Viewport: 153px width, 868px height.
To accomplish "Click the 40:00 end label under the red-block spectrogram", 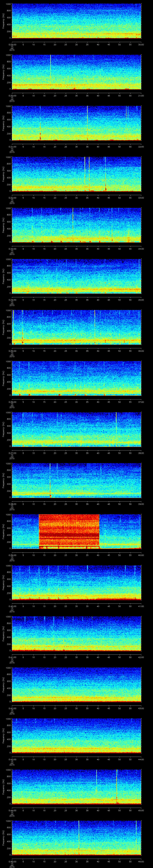I will (x=141, y=555).
